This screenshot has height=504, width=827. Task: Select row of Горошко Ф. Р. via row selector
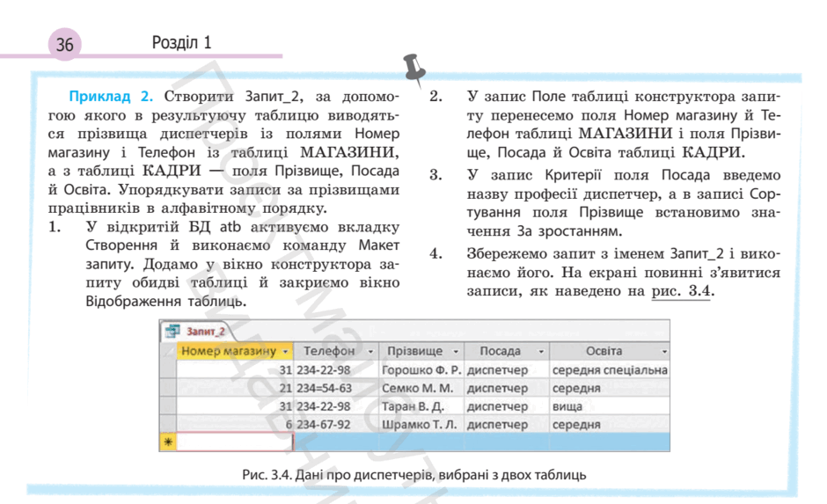168,369
